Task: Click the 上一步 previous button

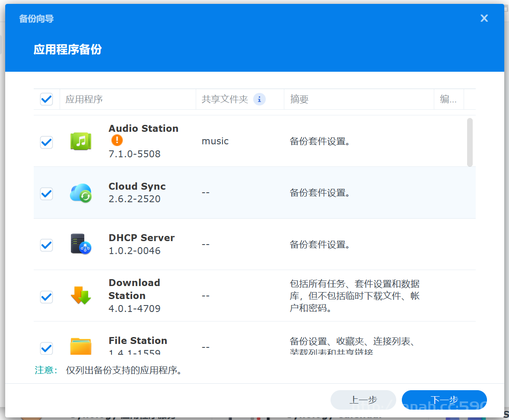Action: coord(363,400)
